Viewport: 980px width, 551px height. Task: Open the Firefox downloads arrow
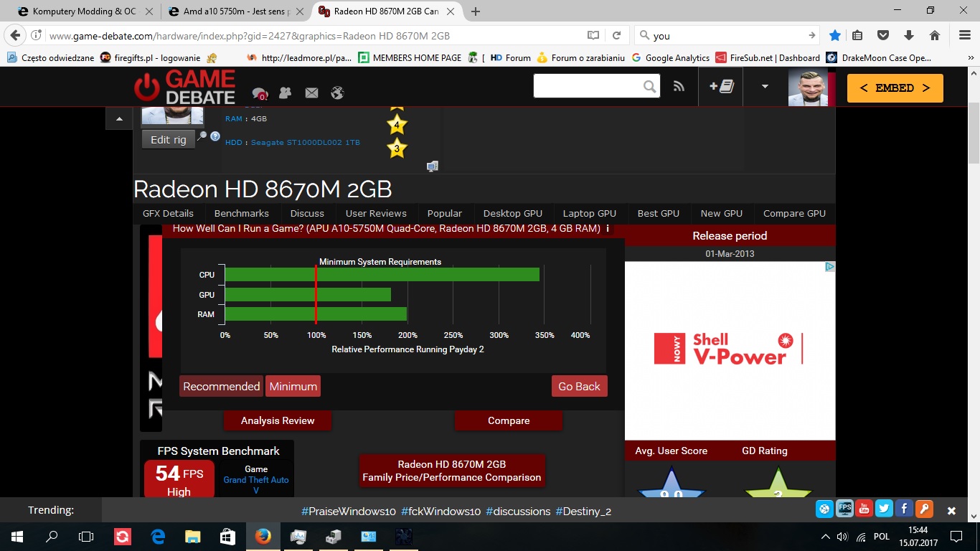[909, 35]
